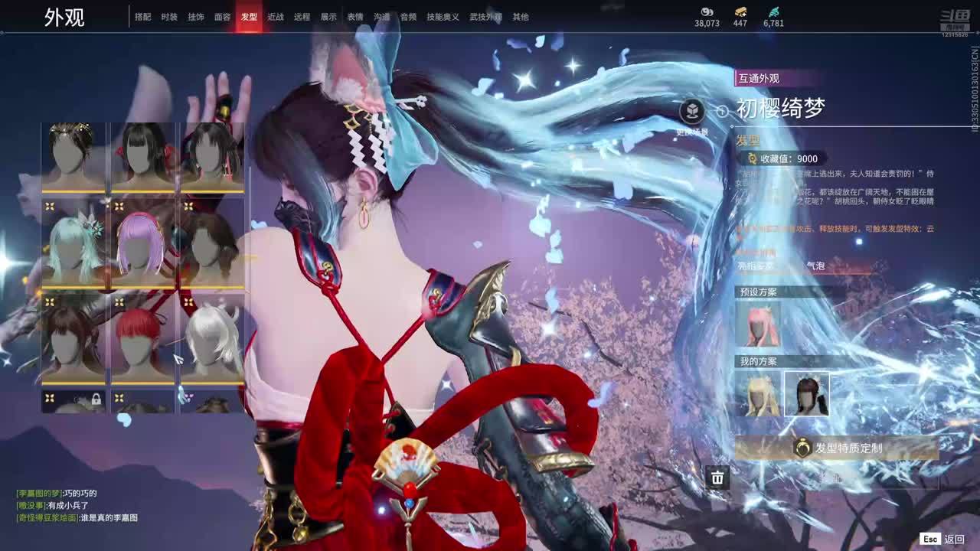Click the gold ingot currency icon
The height and width of the screenshot is (551, 980).
coord(740,11)
